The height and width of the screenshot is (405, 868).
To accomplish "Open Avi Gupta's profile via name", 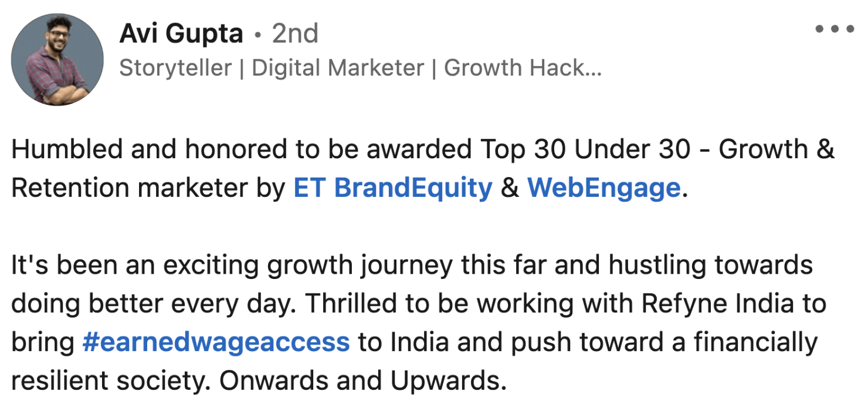I will pyautogui.click(x=181, y=34).
